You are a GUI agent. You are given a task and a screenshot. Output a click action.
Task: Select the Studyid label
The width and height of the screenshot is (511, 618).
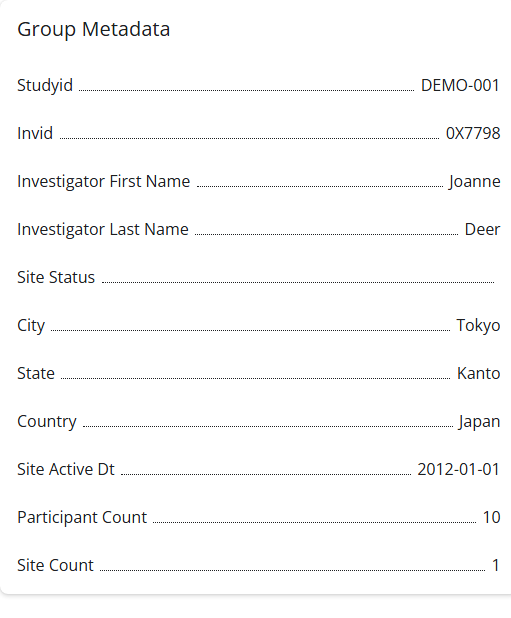45,86
